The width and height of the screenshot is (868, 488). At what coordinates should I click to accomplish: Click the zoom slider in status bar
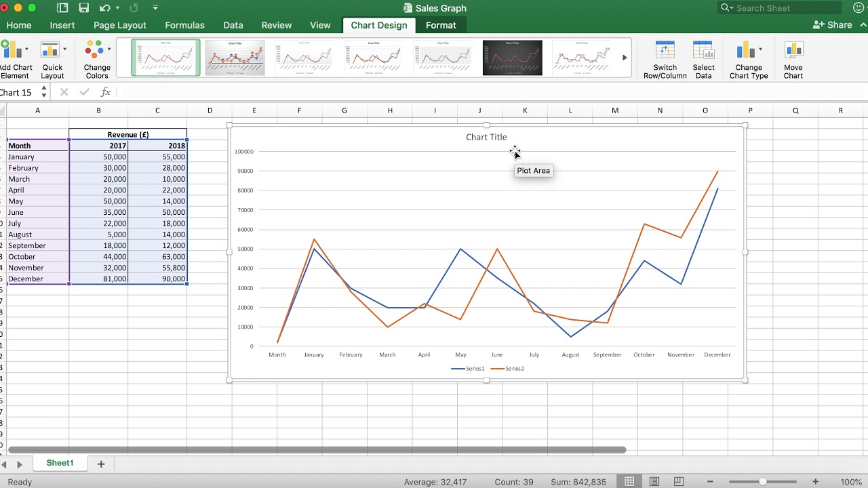(762, 482)
